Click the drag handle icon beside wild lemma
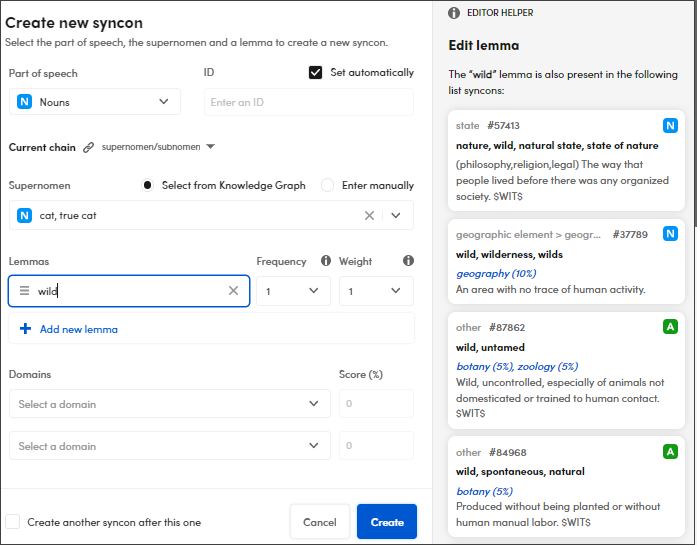This screenshot has width=697, height=545. 25,291
